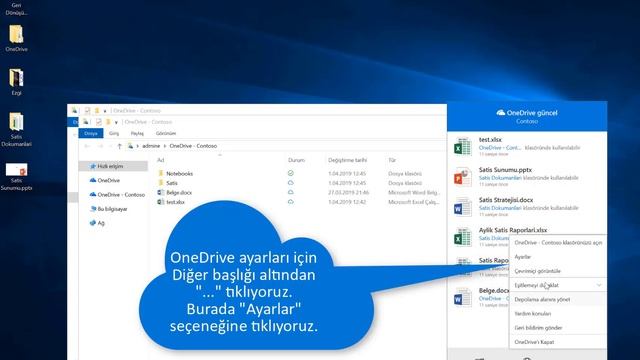Click cloud status icon of Satis folder
This screenshot has width=640, height=360.
[291, 183]
